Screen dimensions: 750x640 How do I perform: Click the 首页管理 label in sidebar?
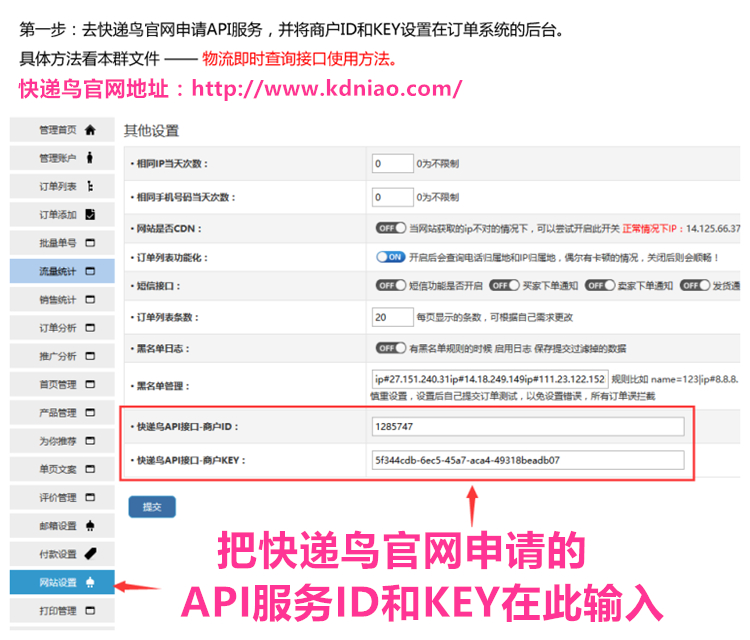pyautogui.click(x=57, y=385)
